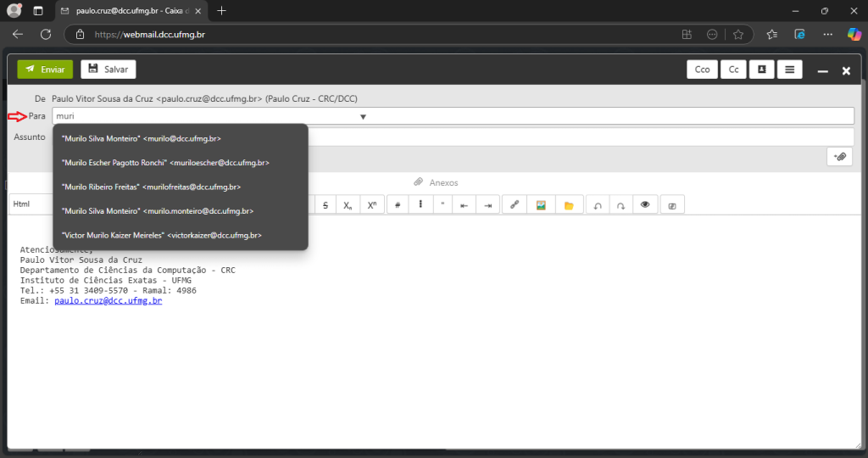Open the compose hamburger menu icon

tap(789, 70)
